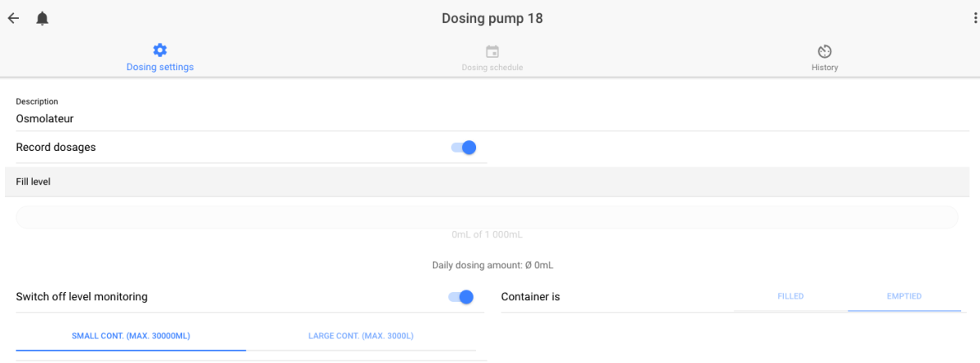Select SMALL CONT. (MAX. 30000ML)
The image size is (980, 363).
tap(131, 335)
